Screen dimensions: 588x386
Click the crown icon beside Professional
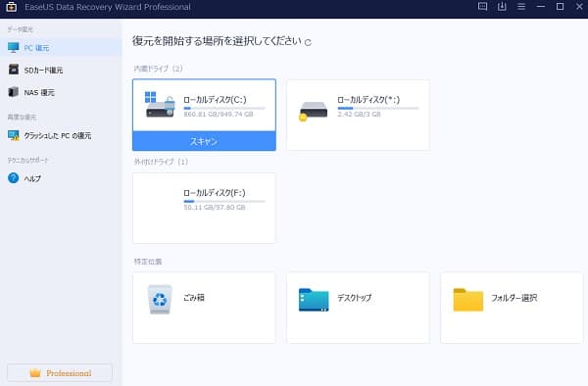(x=35, y=373)
